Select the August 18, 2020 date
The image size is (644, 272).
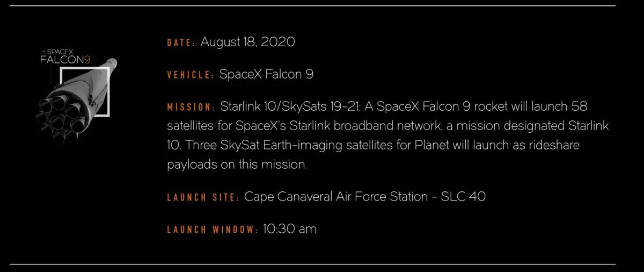point(247,42)
